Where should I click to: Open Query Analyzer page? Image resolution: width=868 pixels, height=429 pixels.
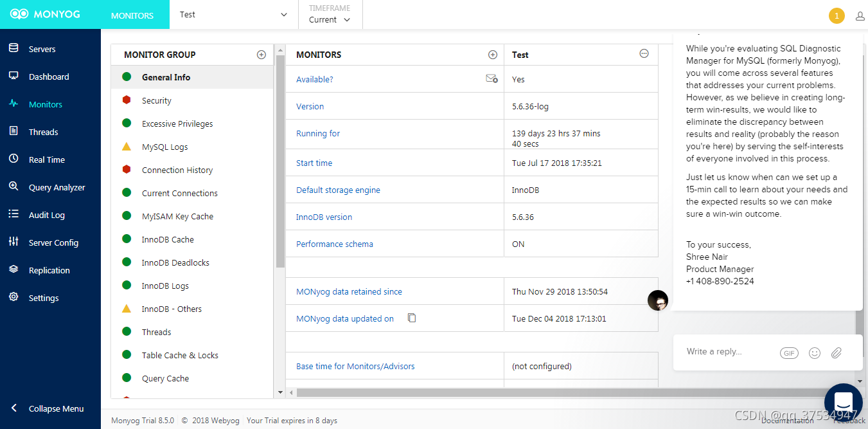point(57,187)
